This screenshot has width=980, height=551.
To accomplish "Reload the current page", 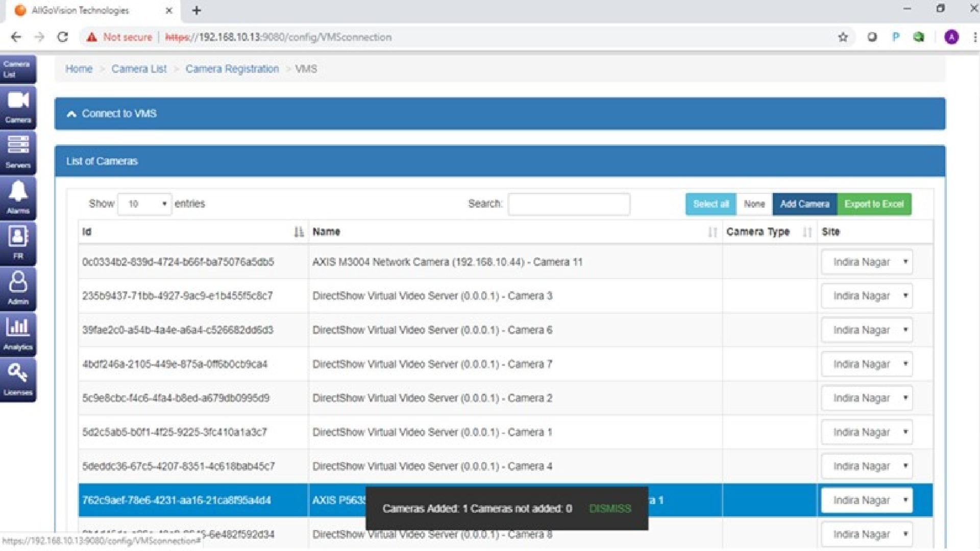I will point(63,37).
